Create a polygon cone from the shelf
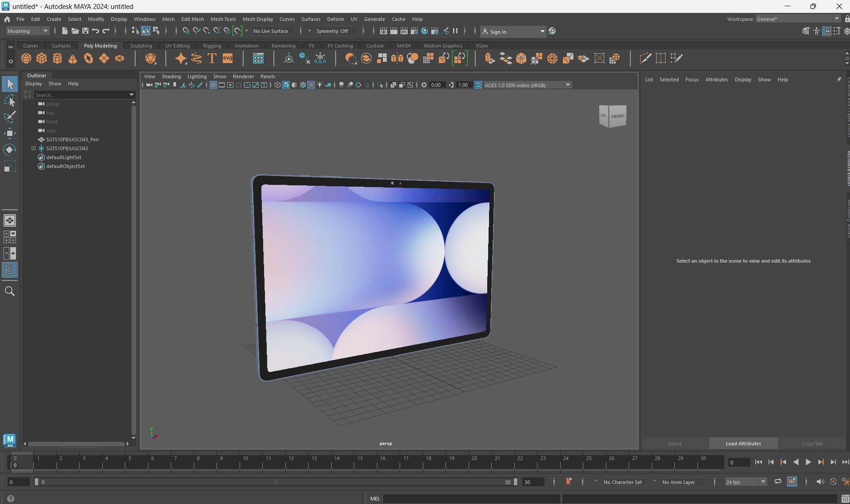 (73, 58)
